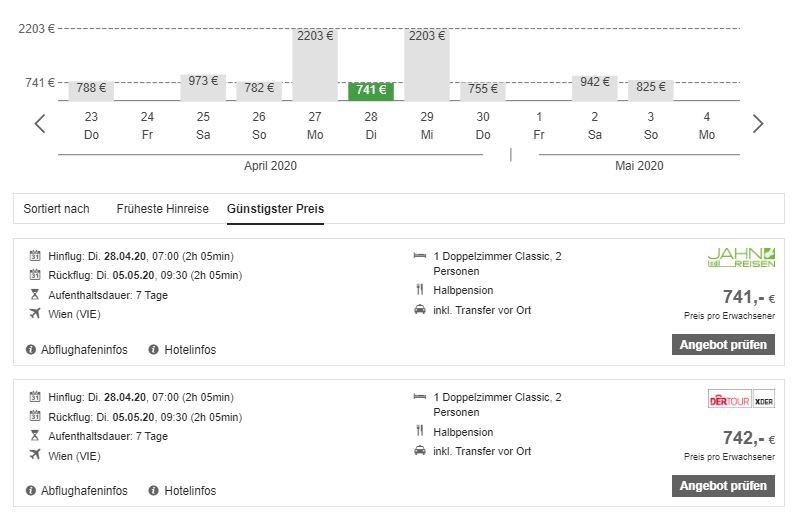Viewport: 794px width, 515px height.
Task: Sort by Früheste Hinreise
Action: [162, 209]
